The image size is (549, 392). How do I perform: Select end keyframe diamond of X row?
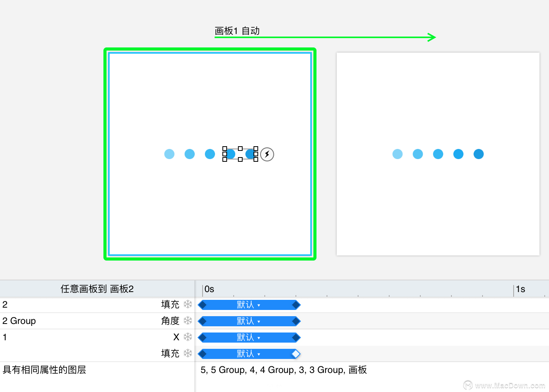tap(296, 338)
